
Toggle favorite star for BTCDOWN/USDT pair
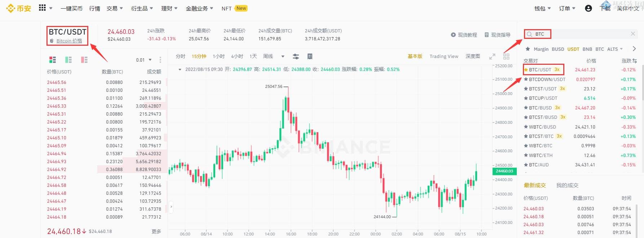point(526,79)
